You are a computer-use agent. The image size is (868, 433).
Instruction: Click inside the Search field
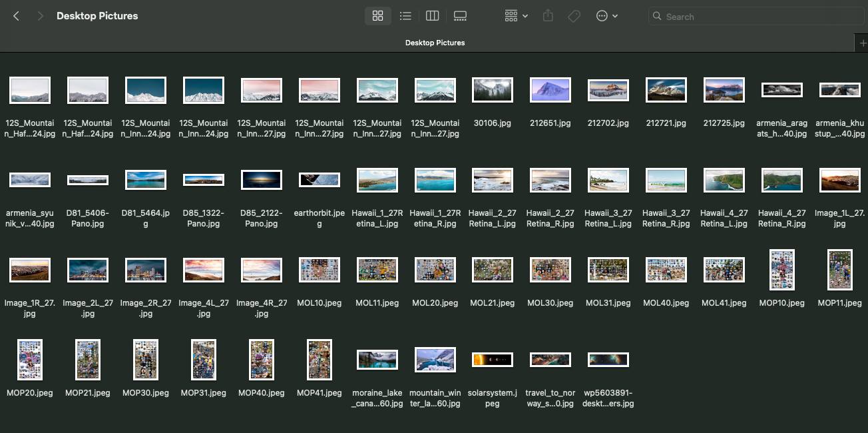756,15
